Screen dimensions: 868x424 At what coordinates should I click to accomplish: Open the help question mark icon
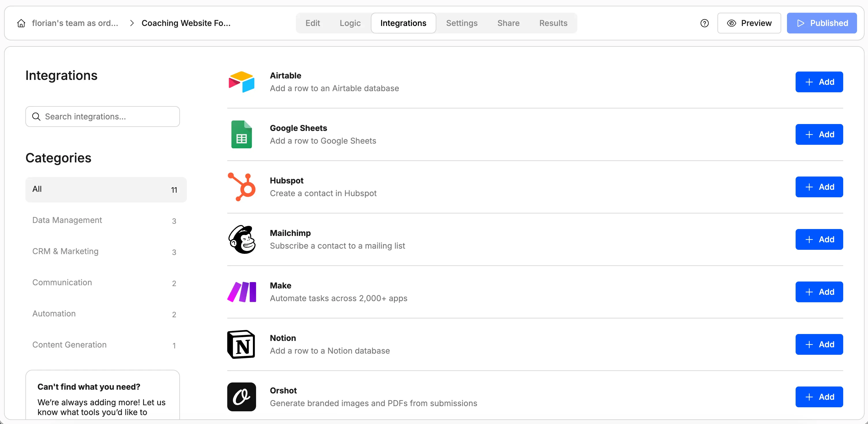coord(704,23)
